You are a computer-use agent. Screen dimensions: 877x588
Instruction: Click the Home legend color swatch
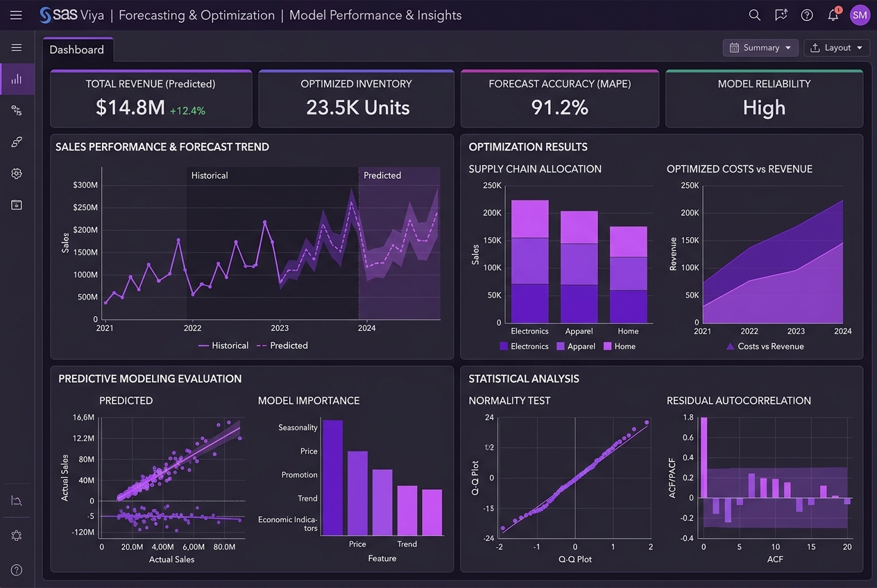[x=608, y=346]
